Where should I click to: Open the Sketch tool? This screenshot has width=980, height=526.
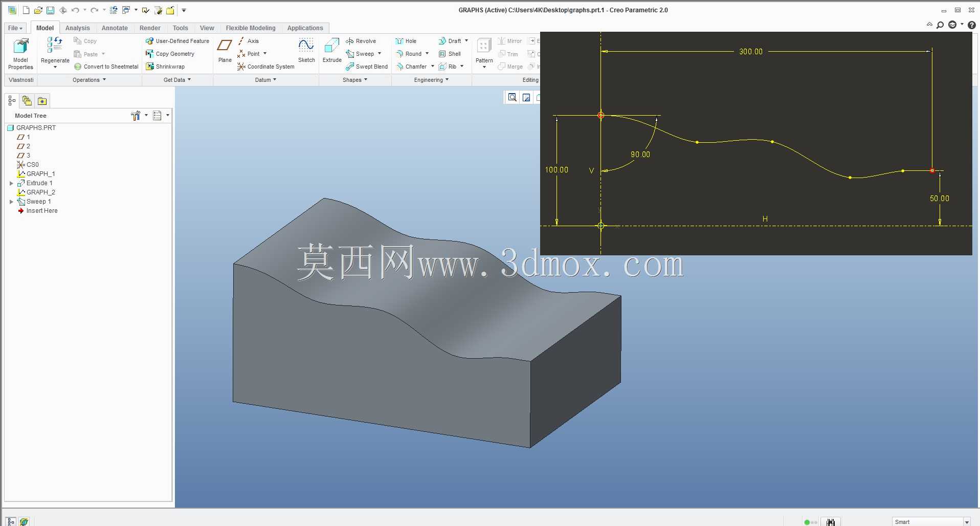click(x=306, y=50)
